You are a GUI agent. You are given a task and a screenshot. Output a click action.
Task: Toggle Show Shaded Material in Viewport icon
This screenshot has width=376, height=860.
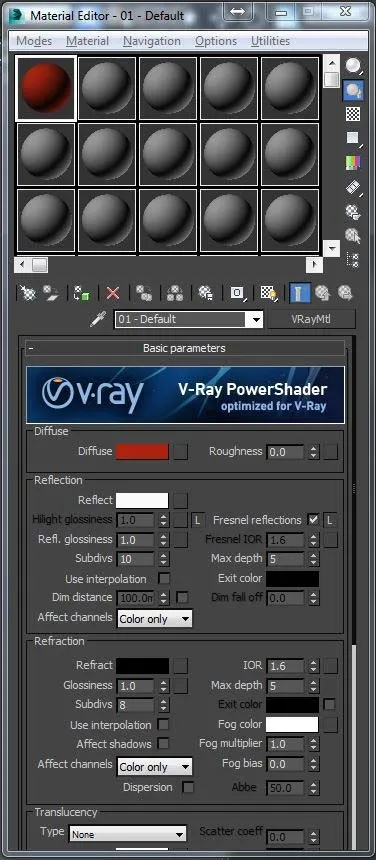[x=268, y=293]
